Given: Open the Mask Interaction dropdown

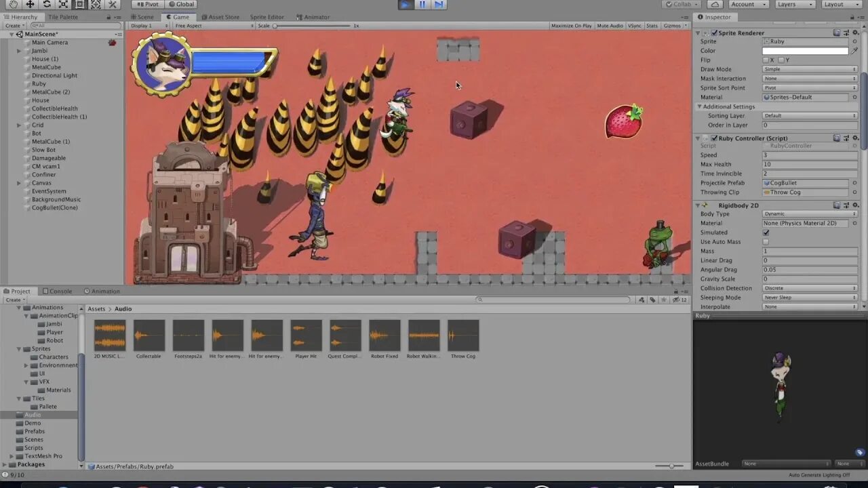Looking at the screenshot, I should 810,79.
